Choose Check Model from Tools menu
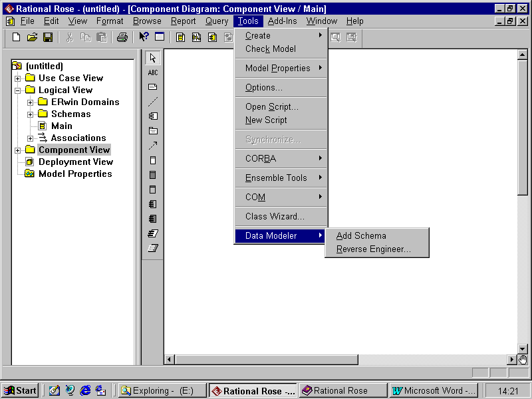The width and height of the screenshot is (532, 399). 281,49
